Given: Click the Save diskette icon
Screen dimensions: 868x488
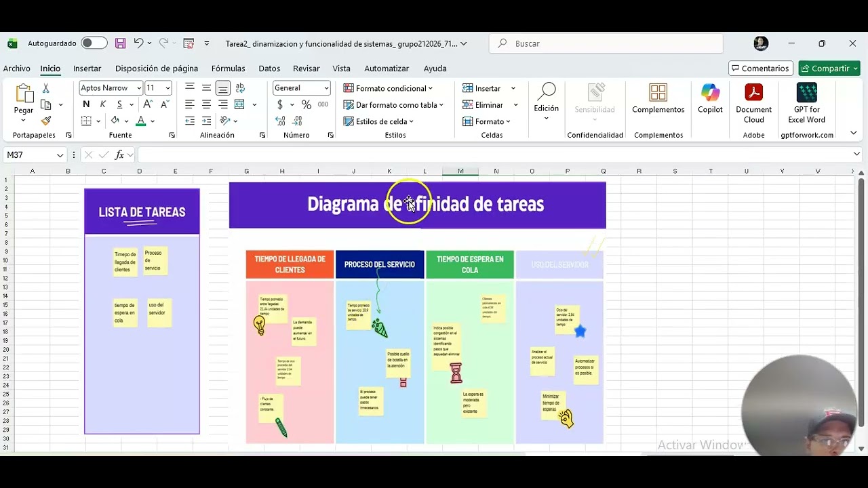Looking at the screenshot, I should pyautogui.click(x=120, y=43).
